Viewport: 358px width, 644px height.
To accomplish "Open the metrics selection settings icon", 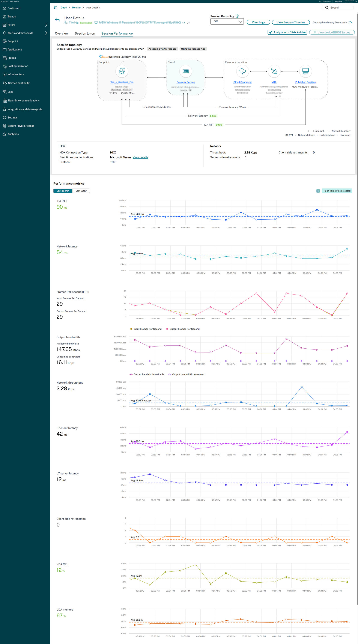I will pyautogui.click(x=318, y=191).
